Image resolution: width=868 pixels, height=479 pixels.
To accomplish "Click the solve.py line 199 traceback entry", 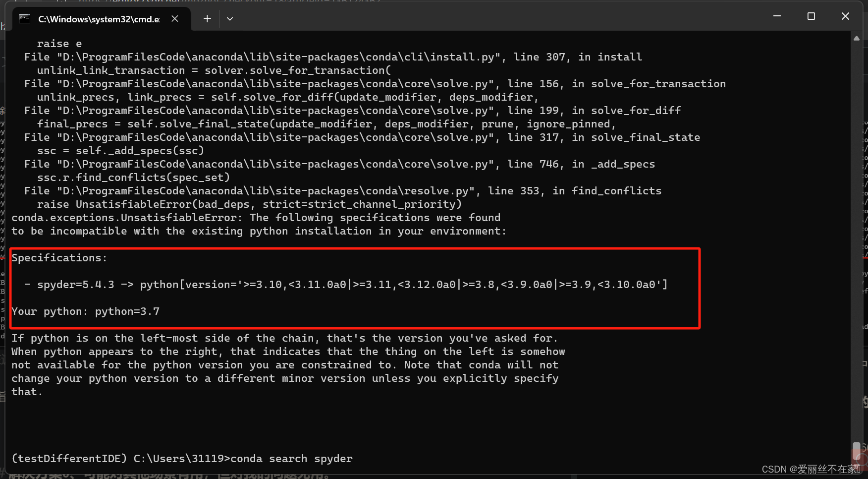I will click(x=353, y=111).
